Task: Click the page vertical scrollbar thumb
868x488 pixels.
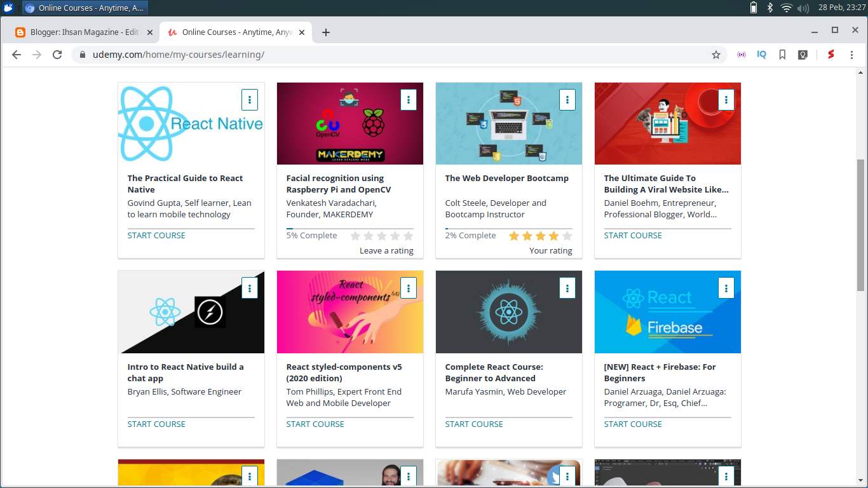Action: pyautogui.click(x=861, y=225)
